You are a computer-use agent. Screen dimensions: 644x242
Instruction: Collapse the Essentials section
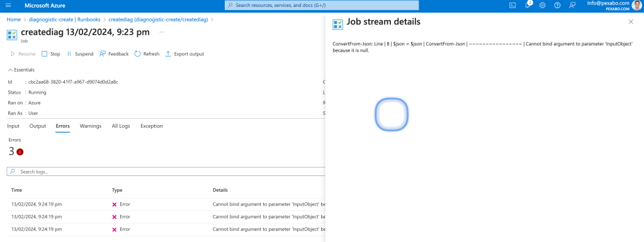coord(21,70)
